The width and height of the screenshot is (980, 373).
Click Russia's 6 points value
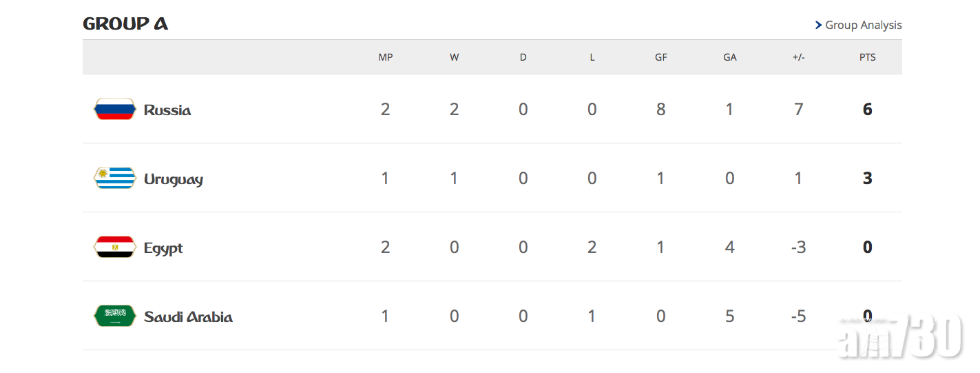(868, 109)
